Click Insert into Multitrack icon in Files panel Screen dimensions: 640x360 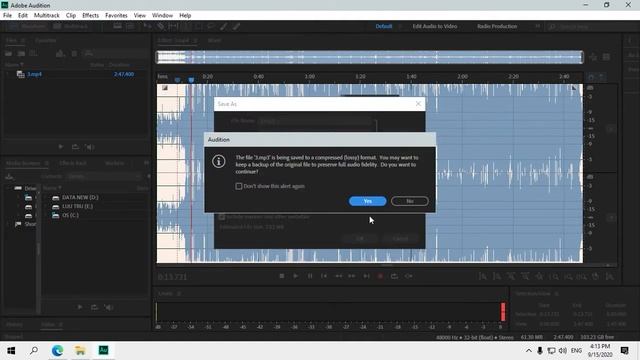(x=60, y=53)
